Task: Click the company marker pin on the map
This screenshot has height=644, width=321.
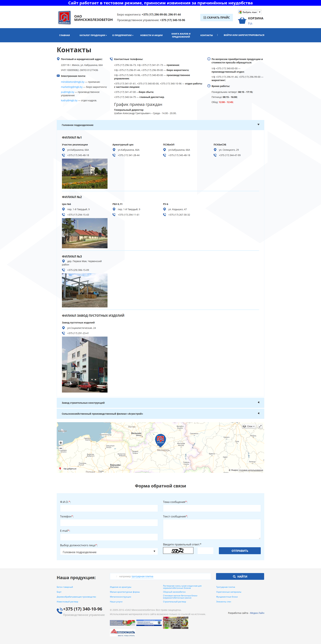Action: pos(160,441)
